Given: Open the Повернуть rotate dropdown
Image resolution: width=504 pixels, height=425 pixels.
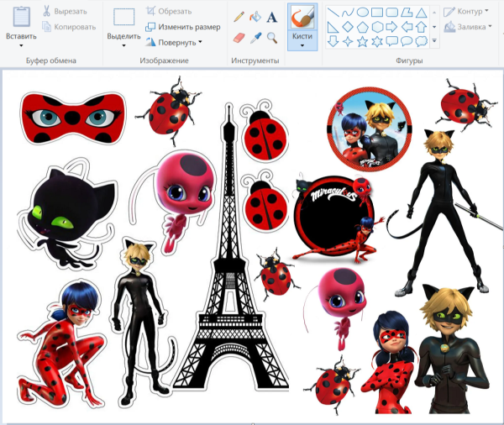Looking at the screenshot, I should [202, 43].
